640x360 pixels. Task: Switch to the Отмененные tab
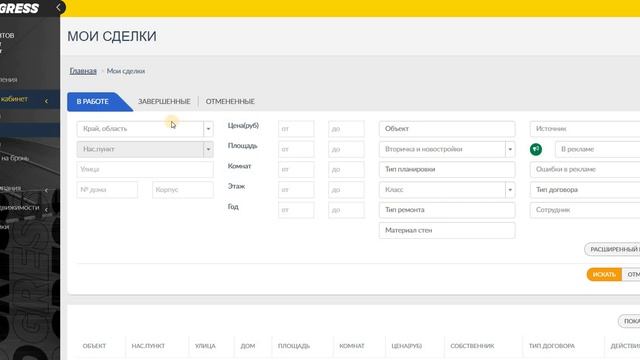click(x=230, y=102)
